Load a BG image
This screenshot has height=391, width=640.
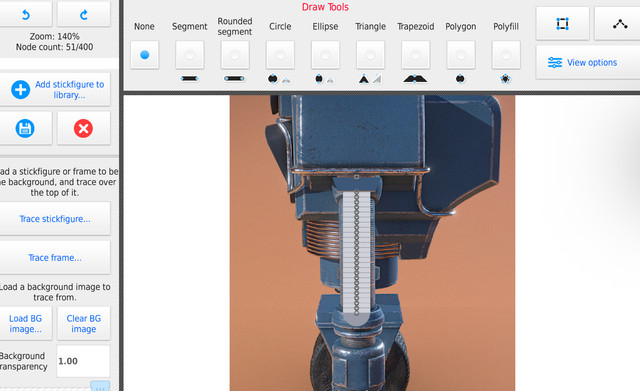click(x=25, y=324)
